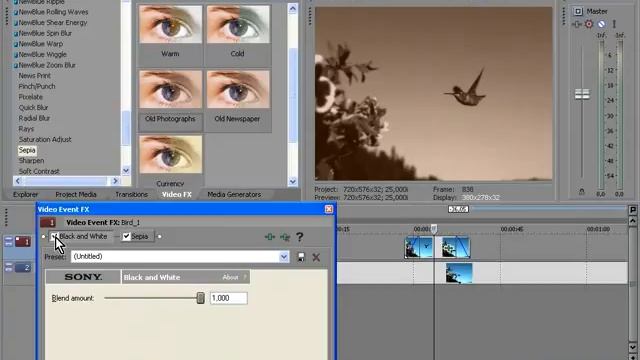This screenshot has width=640, height=360.
Task: Click the effects list scroll down arrow
Action: tap(126, 171)
